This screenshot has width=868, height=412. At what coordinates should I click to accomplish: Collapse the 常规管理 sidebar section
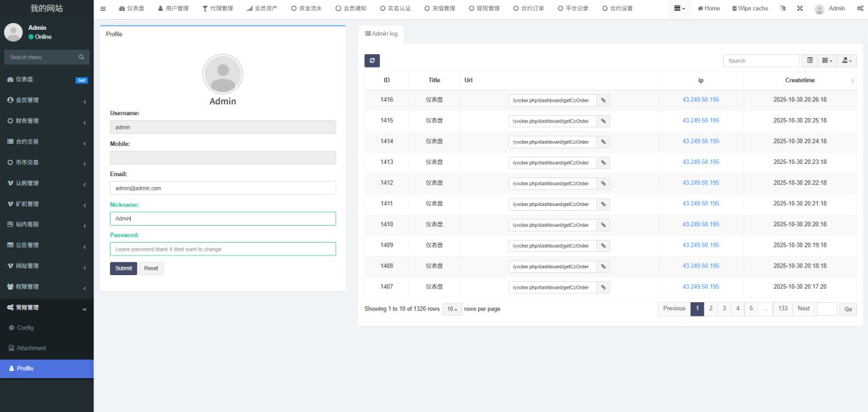pyautogui.click(x=46, y=308)
